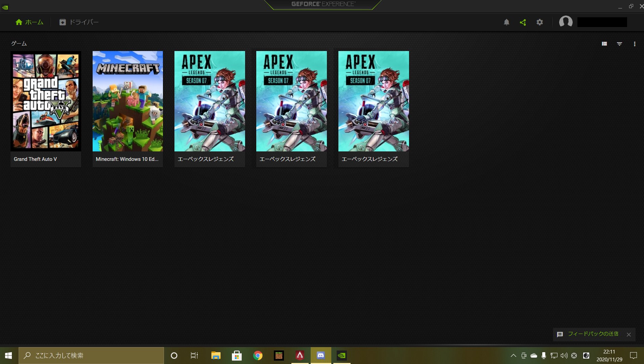Click the user profile avatar
The width and height of the screenshot is (644, 364).
(566, 22)
